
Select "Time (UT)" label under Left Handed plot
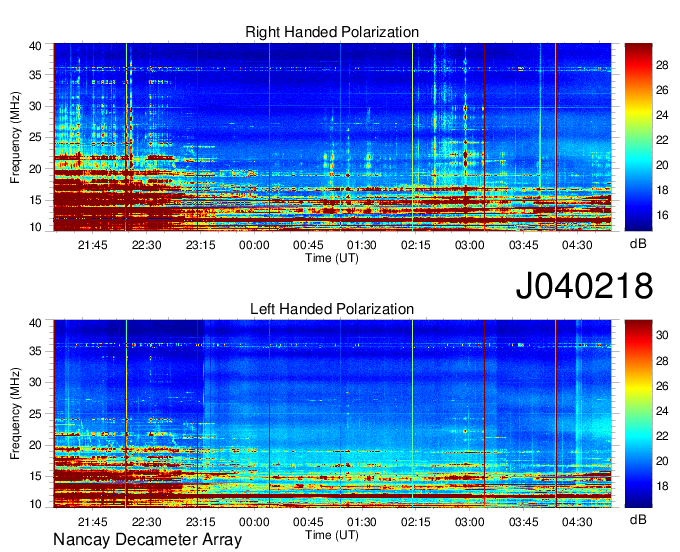[x=332, y=535]
